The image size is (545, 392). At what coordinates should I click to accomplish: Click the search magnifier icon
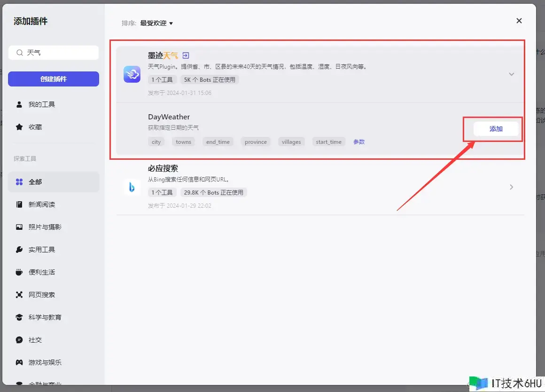point(20,53)
